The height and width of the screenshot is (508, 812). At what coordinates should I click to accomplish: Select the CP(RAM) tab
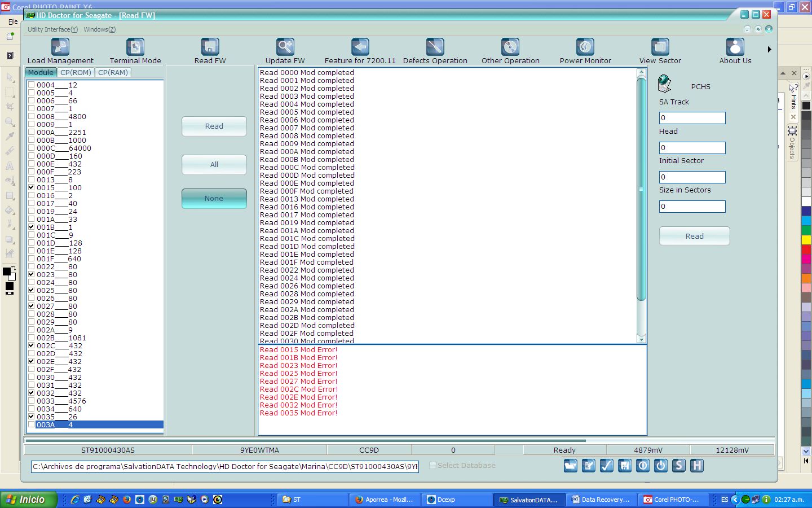(x=113, y=72)
